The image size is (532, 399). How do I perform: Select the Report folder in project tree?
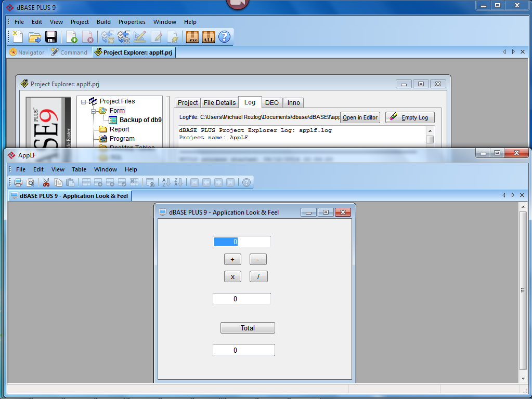[x=119, y=129]
